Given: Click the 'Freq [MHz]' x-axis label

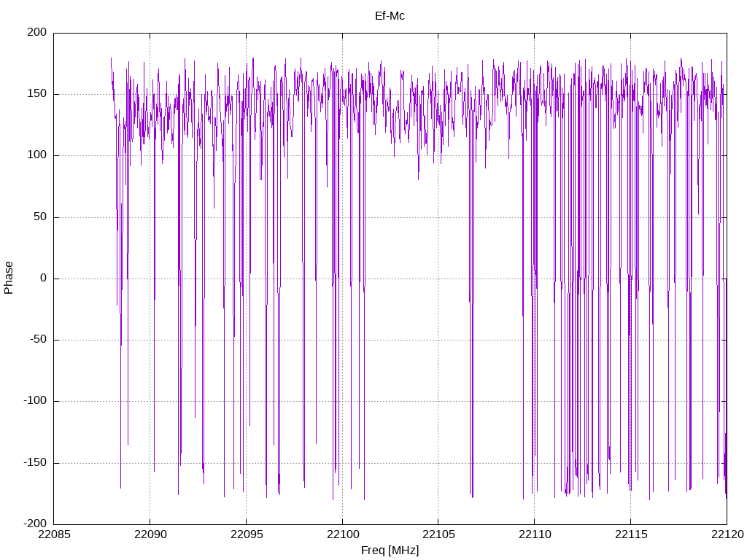Looking at the screenshot, I should [390, 551].
